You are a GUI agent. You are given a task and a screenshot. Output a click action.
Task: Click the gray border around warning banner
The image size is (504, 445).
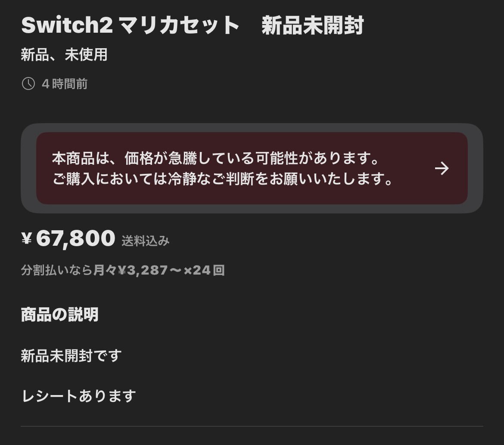252,128
